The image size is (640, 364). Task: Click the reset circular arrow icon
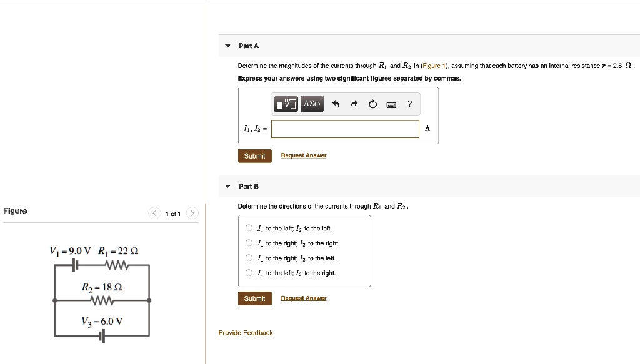click(x=372, y=104)
